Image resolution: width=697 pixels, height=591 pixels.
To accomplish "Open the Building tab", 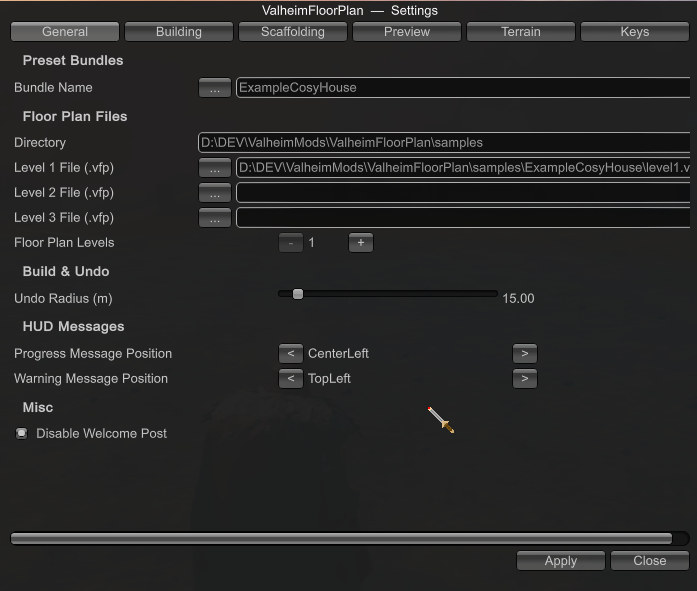I will tap(179, 32).
